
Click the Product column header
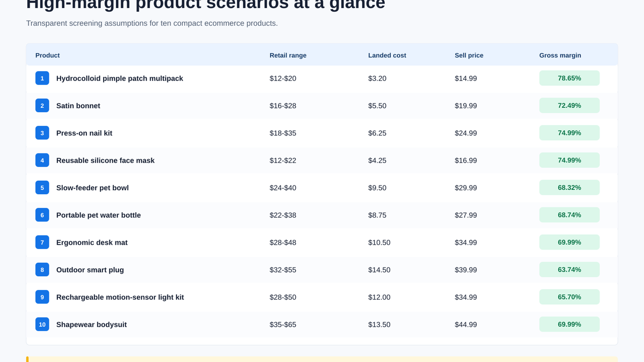(x=48, y=55)
